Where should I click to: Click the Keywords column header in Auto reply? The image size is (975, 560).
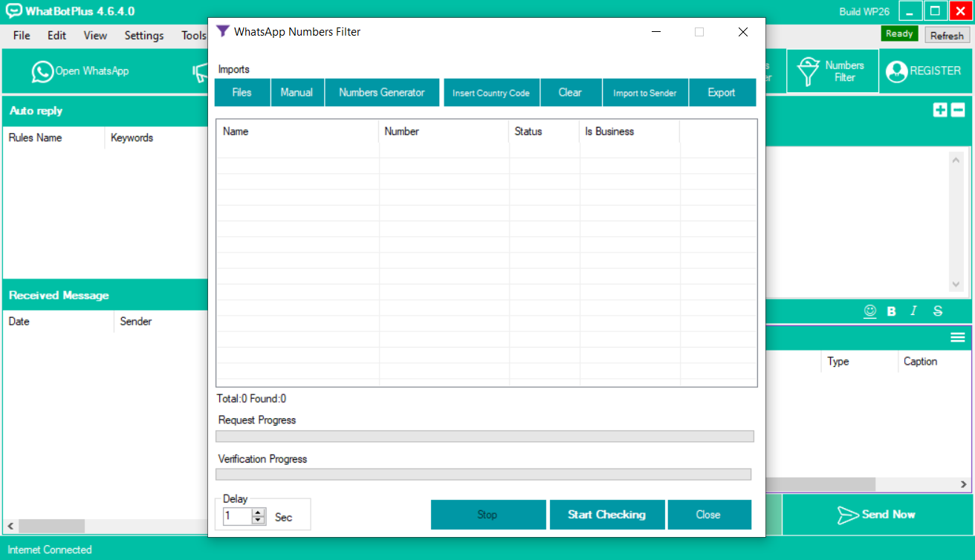pyautogui.click(x=156, y=137)
